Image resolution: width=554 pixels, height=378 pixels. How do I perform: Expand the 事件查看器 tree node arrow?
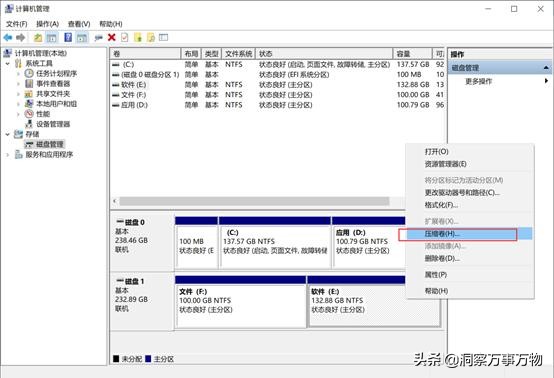[18, 84]
